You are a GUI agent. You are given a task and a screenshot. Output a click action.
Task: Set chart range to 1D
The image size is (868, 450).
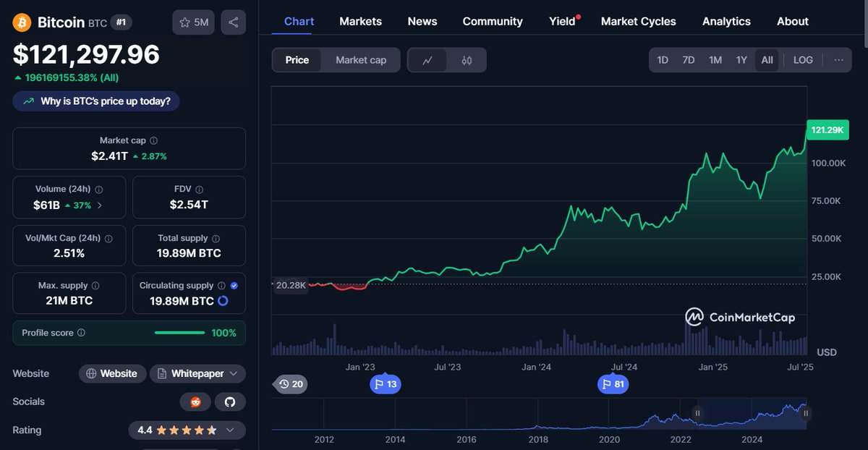pos(663,60)
